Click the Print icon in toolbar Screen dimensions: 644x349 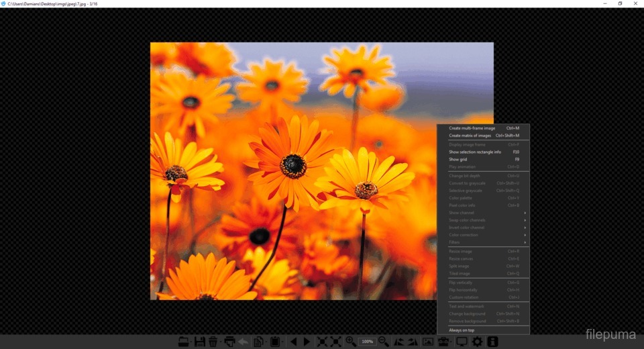(x=230, y=342)
